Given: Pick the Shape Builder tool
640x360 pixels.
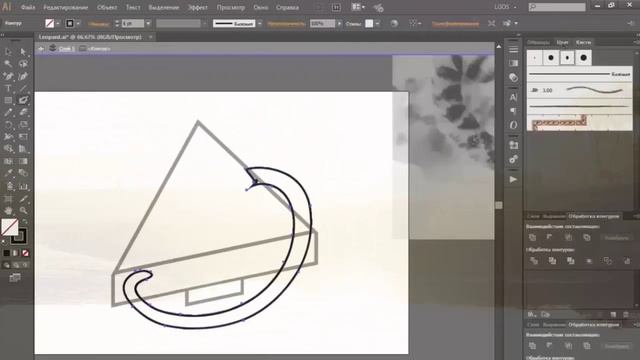Looking at the screenshot, I should [x=8, y=149].
